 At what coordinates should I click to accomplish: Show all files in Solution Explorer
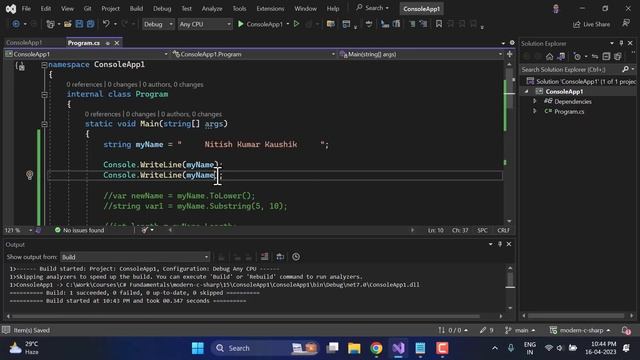point(618,56)
